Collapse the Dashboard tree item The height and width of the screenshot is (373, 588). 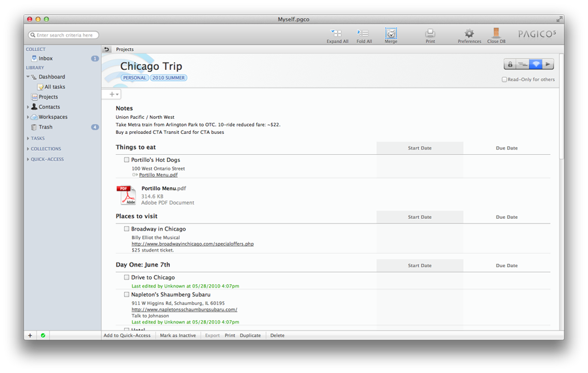(27, 77)
